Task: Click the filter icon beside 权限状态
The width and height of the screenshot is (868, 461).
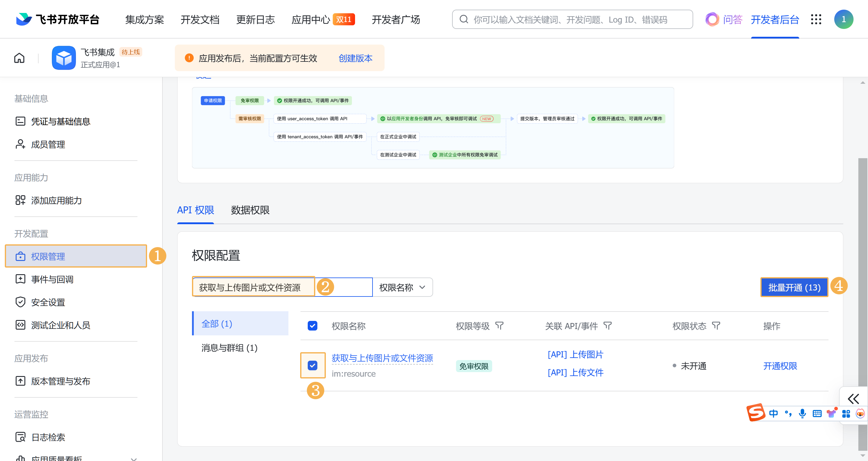Action: coord(716,325)
